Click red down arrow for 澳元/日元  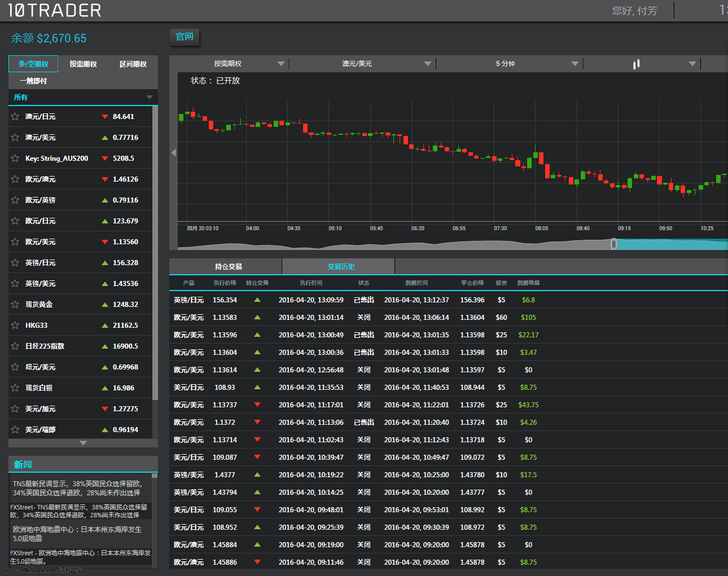pyautogui.click(x=105, y=117)
